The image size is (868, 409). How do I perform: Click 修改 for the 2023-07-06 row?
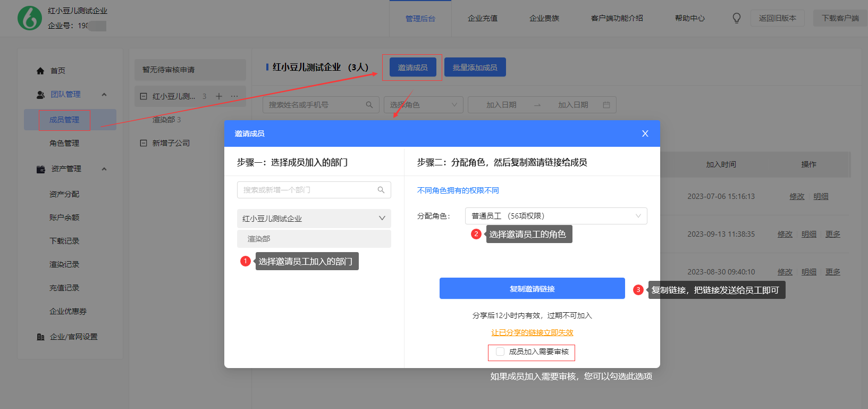(x=797, y=196)
